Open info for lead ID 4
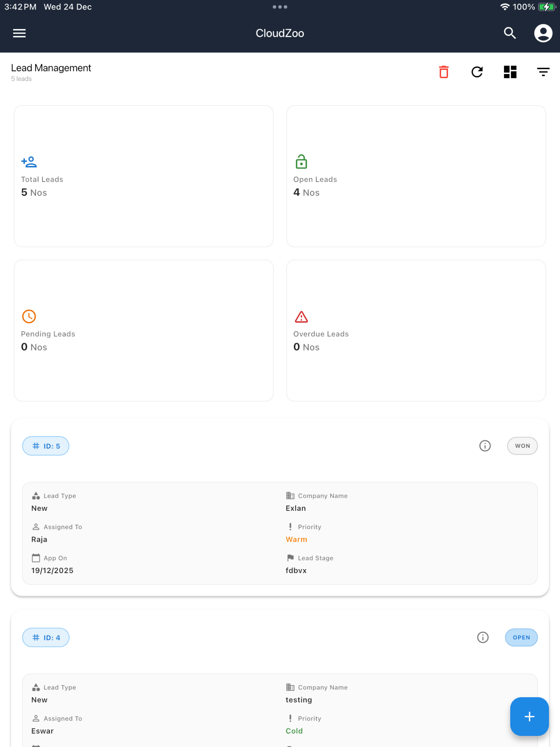 click(x=483, y=637)
